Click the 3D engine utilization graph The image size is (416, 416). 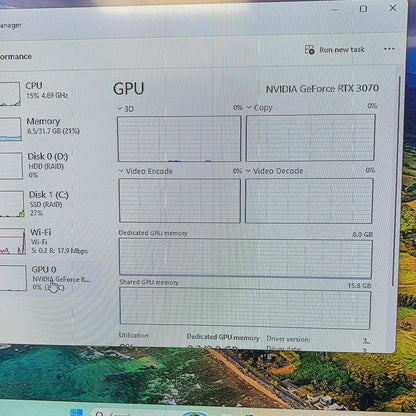pos(179,139)
